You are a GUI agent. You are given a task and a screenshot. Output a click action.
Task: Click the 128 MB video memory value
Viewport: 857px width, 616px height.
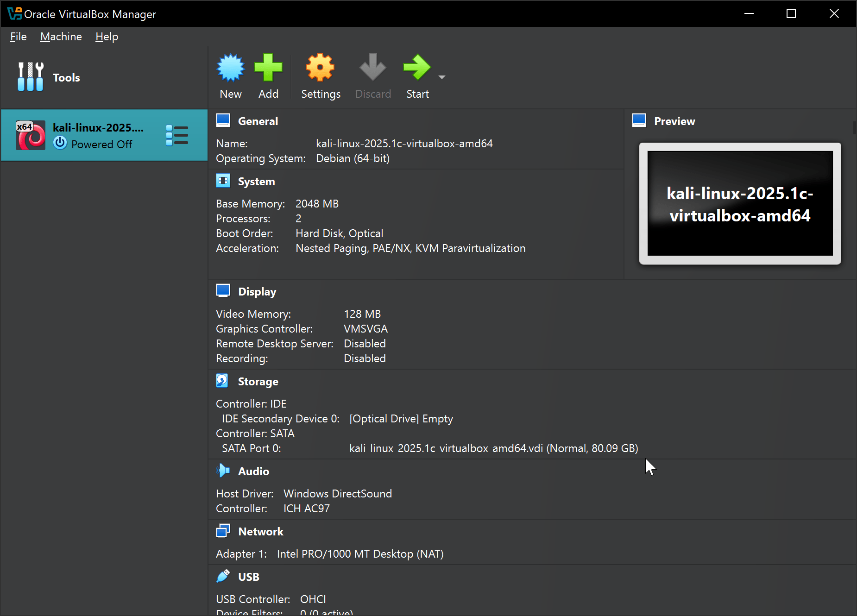362,314
